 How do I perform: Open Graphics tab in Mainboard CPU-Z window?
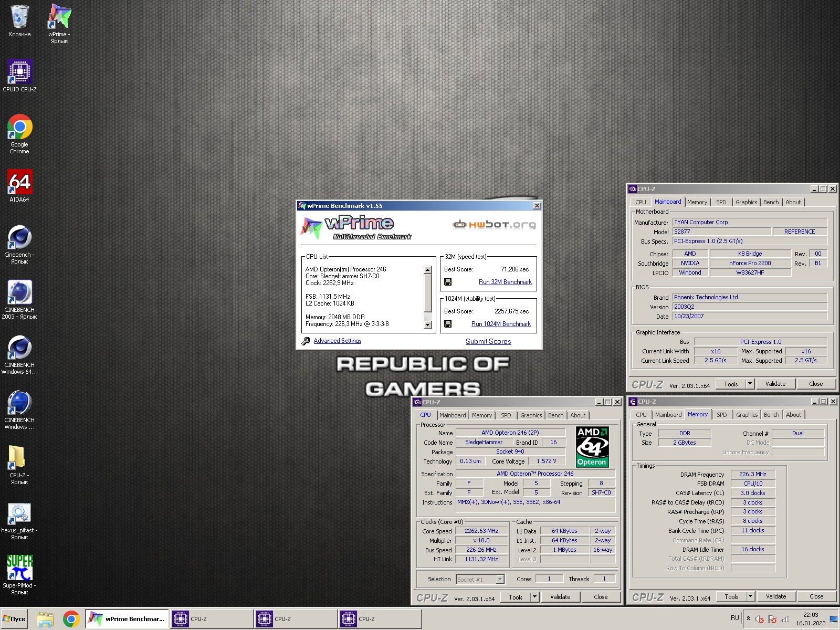click(x=746, y=202)
